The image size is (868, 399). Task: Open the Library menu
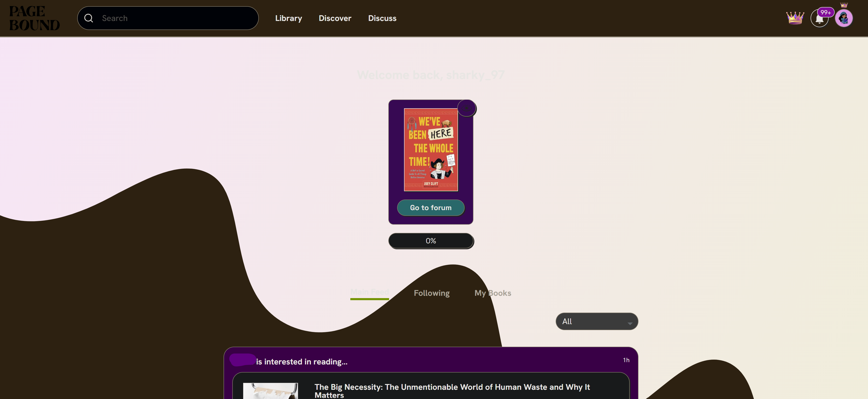click(x=288, y=18)
